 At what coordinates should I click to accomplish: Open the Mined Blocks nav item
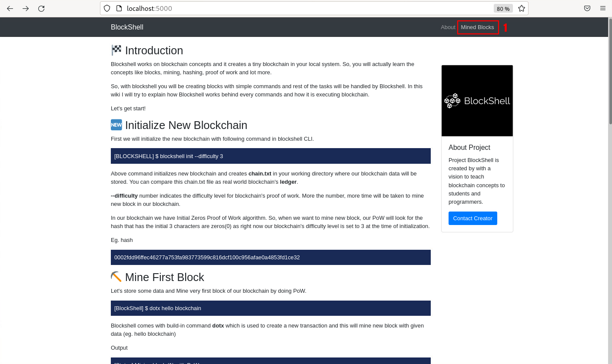[477, 27]
